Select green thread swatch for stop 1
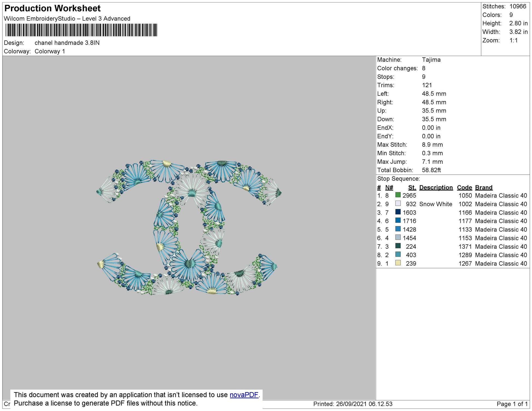The width and height of the screenshot is (532, 411). click(x=398, y=195)
